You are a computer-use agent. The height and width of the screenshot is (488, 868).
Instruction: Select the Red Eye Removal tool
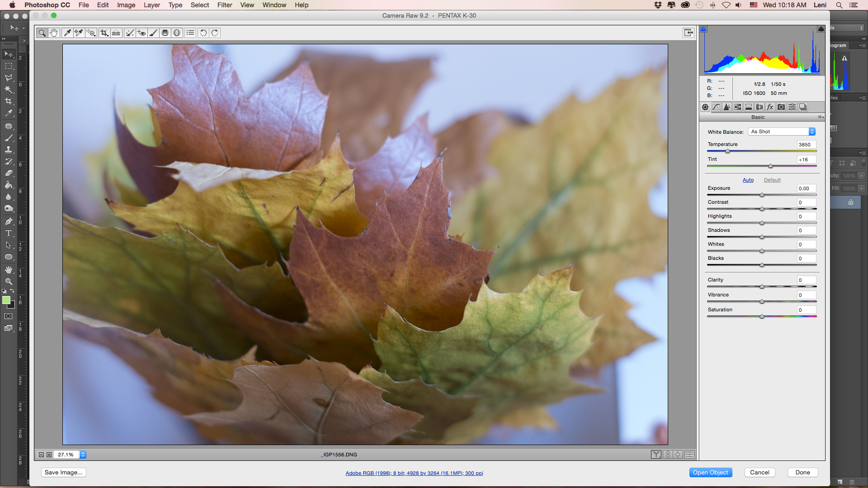[x=142, y=33]
